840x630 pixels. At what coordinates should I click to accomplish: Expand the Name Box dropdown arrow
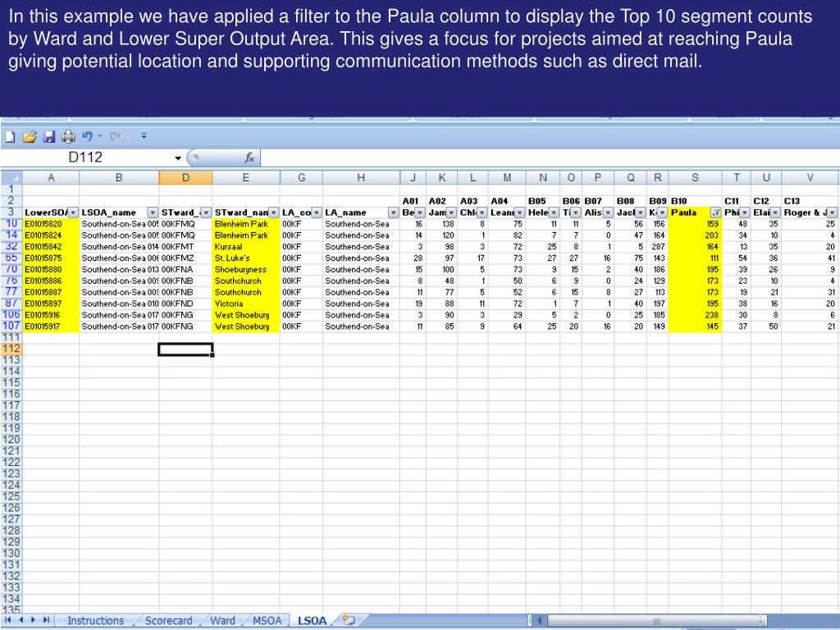(178, 158)
